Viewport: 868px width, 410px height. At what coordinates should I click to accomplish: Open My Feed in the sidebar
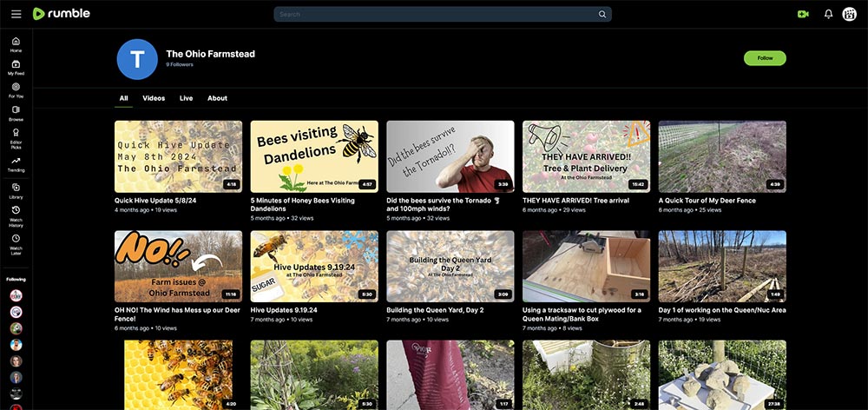click(16, 68)
